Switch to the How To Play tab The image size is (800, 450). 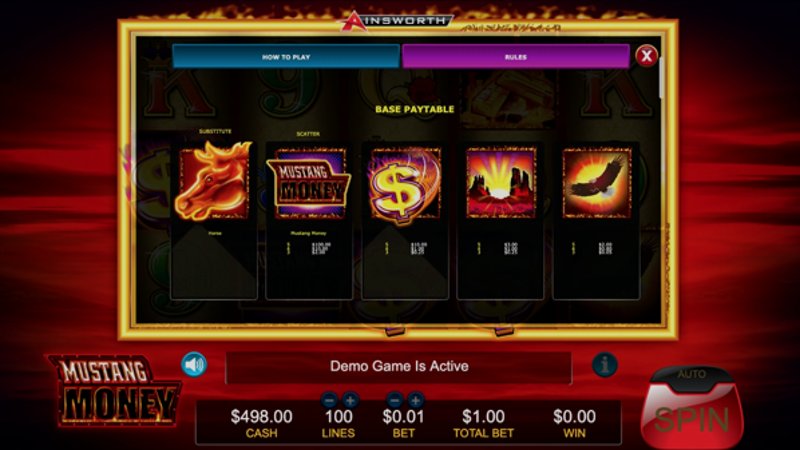click(286, 56)
